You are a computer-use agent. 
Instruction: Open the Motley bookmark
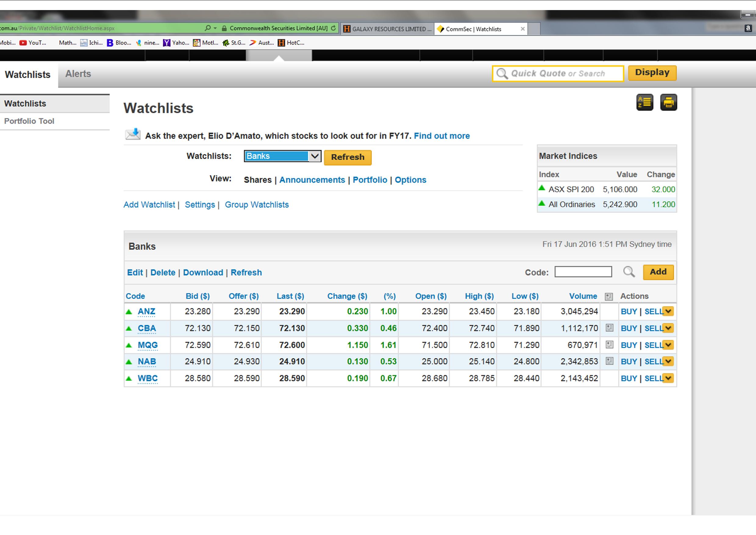coord(206,42)
